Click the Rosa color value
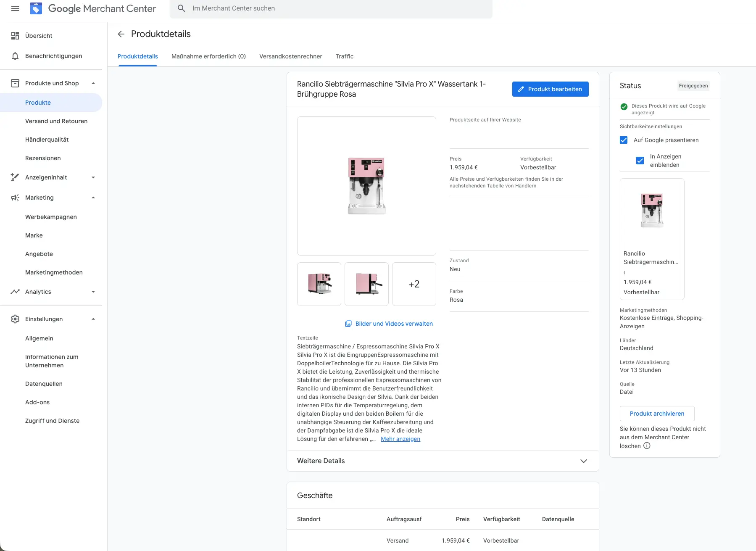Image resolution: width=756 pixels, height=551 pixels. [456, 300]
